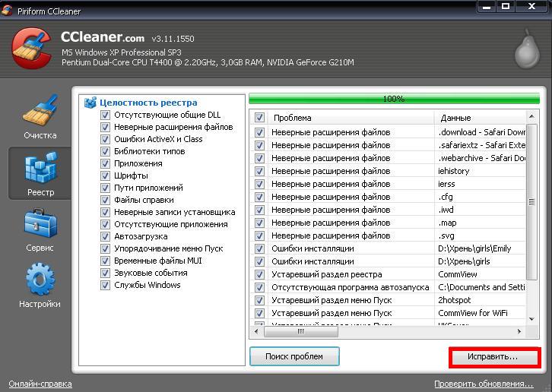Open the Очистка (Cleaner) section icon
Image resolution: width=552 pixels, height=392 pixels.
click(x=40, y=112)
